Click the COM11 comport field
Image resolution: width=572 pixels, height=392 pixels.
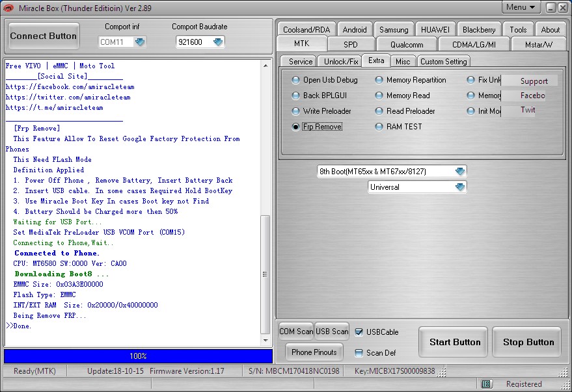(x=116, y=42)
